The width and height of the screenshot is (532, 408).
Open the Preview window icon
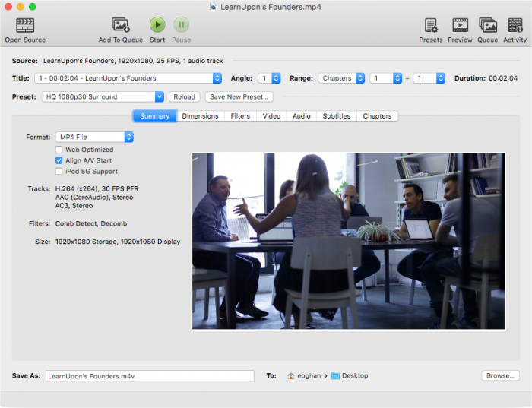point(460,25)
